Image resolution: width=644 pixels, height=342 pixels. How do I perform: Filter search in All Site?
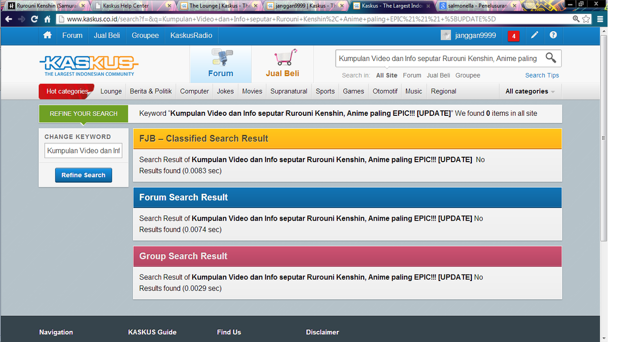387,75
